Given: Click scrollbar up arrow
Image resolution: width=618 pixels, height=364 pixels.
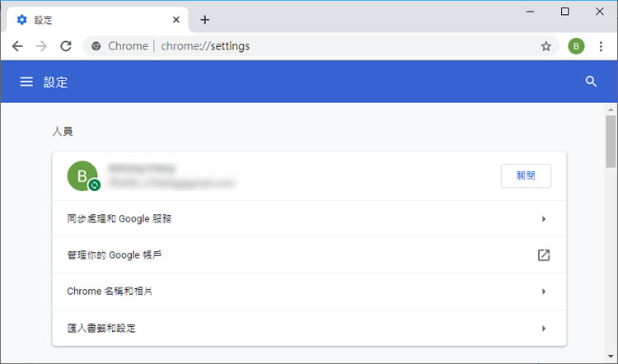Looking at the screenshot, I should click(611, 110).
